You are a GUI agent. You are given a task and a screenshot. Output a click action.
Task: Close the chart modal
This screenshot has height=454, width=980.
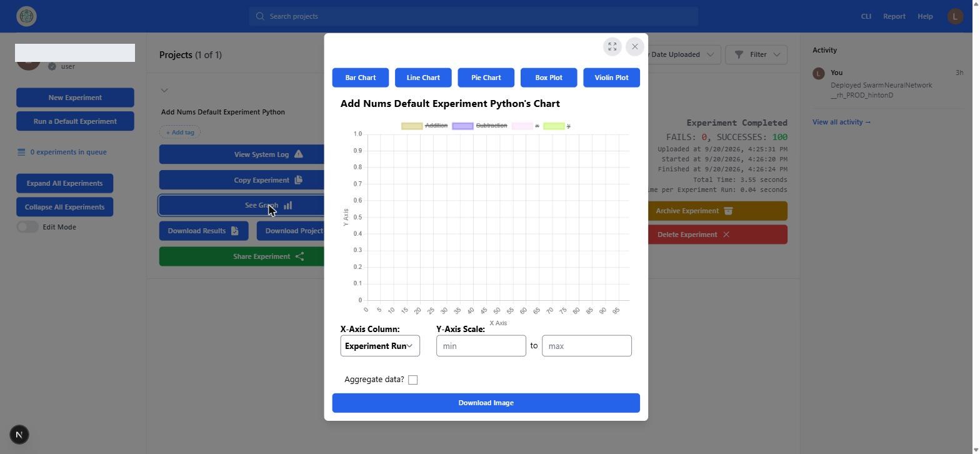[635, 47]
